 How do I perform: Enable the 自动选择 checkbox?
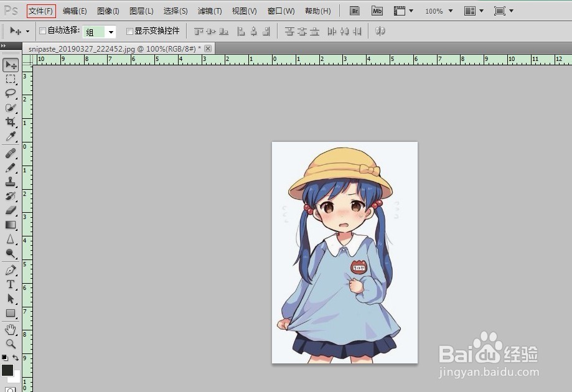pyautogui.click(x=42, y=31)
